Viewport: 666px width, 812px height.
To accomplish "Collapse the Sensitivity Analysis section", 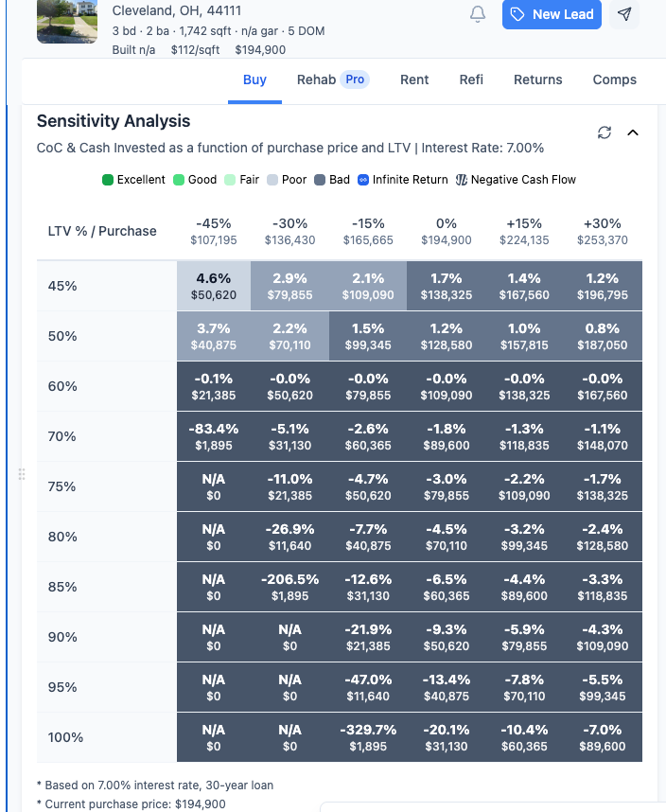I will [x=633, y=132].
